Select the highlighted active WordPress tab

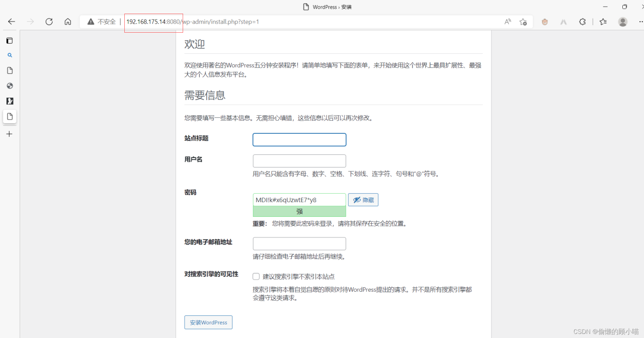pos(10,117)
